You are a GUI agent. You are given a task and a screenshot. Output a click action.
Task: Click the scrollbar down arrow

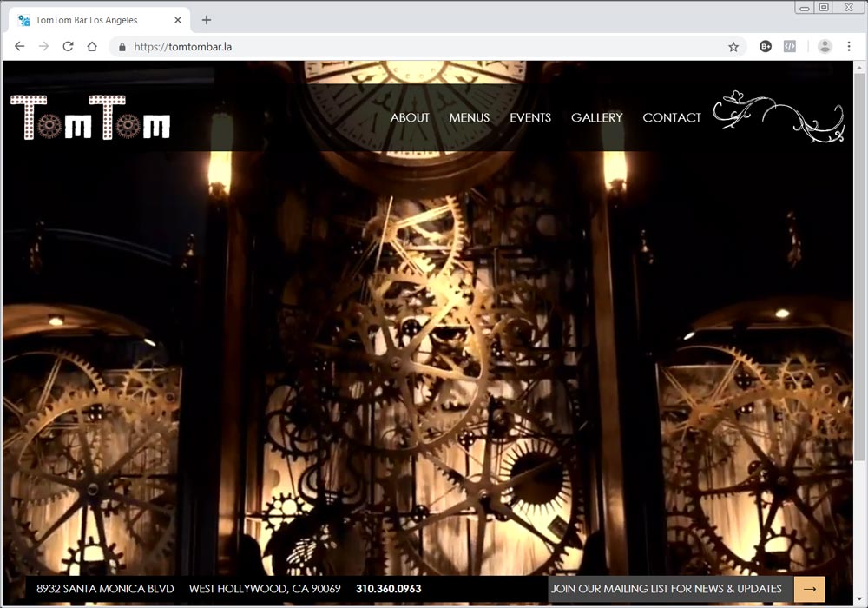859,599
